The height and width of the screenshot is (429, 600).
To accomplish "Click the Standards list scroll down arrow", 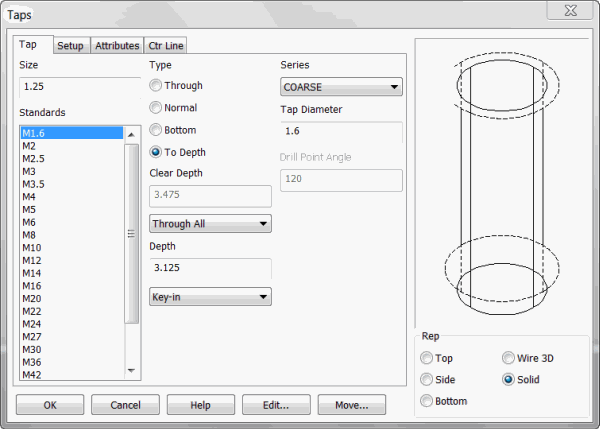I will tap(132, 370).
